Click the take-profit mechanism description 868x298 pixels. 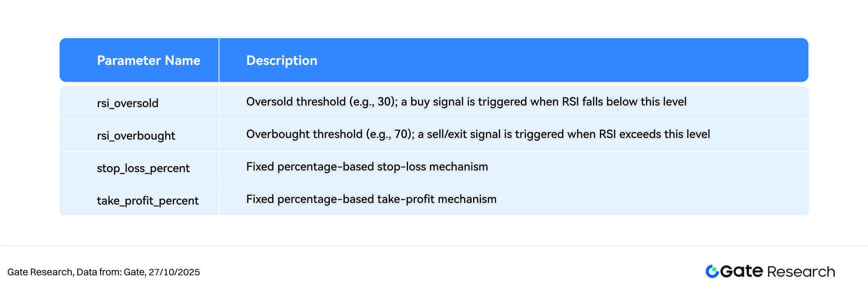371,199
